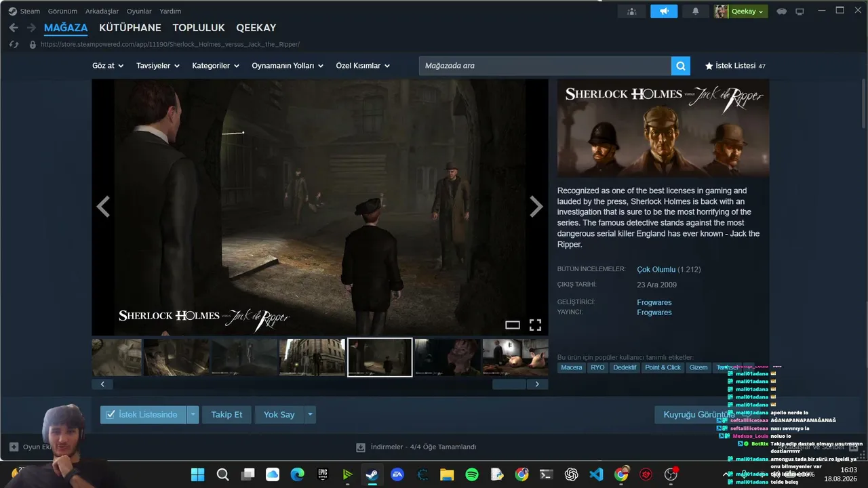The width and height of the screenshot is (868, 488).
Task: Toggle the İstek Listesinde wishlist checkbox button
Action: 143,415
